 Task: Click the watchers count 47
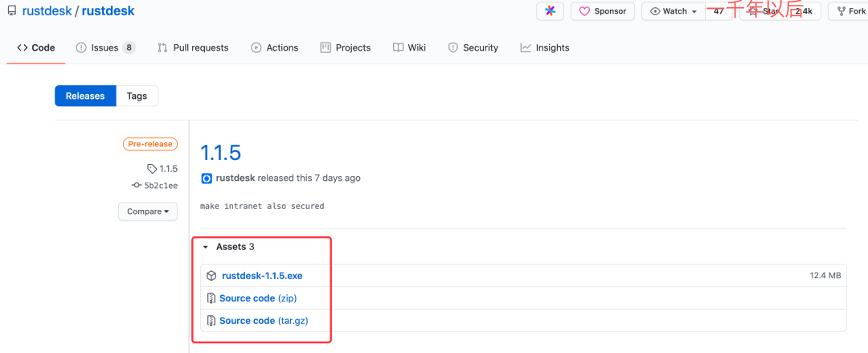[x=719, y=11]
